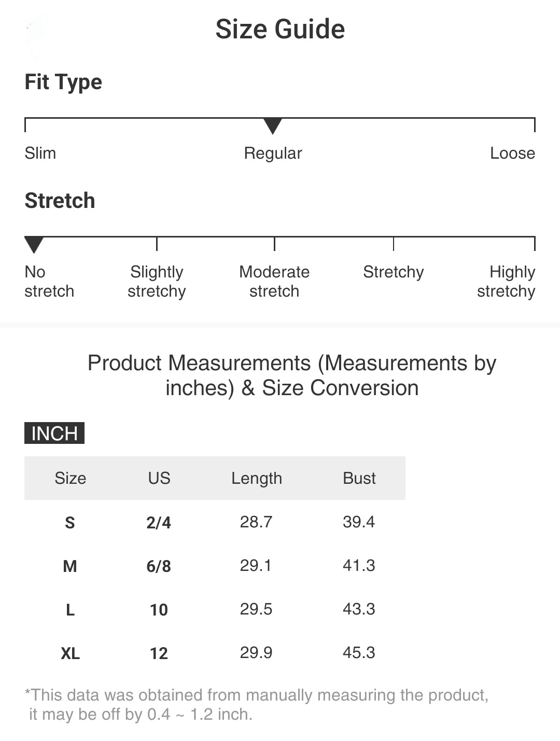The width and height of the screenshot is (560, 741).
Task: Select the XL size row label
Action: point(71,653)
